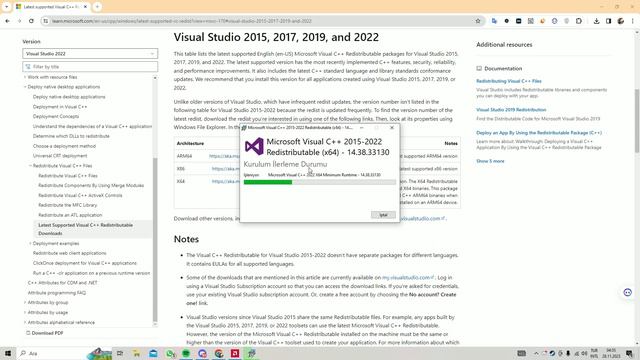Screen dimensions: 640x360
Task: Open Visual Studio 2019 Redistribution link
Action: (511, 110)
